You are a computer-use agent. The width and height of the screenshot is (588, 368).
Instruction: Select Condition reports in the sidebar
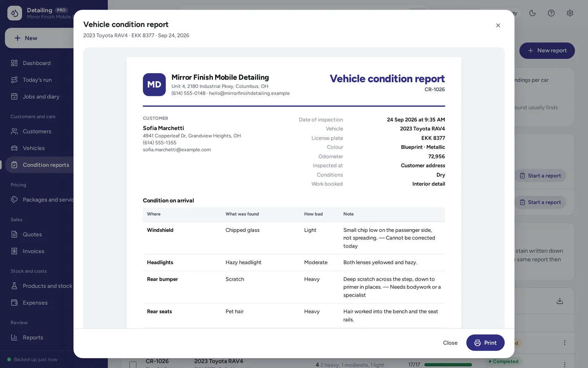point(39,165)
